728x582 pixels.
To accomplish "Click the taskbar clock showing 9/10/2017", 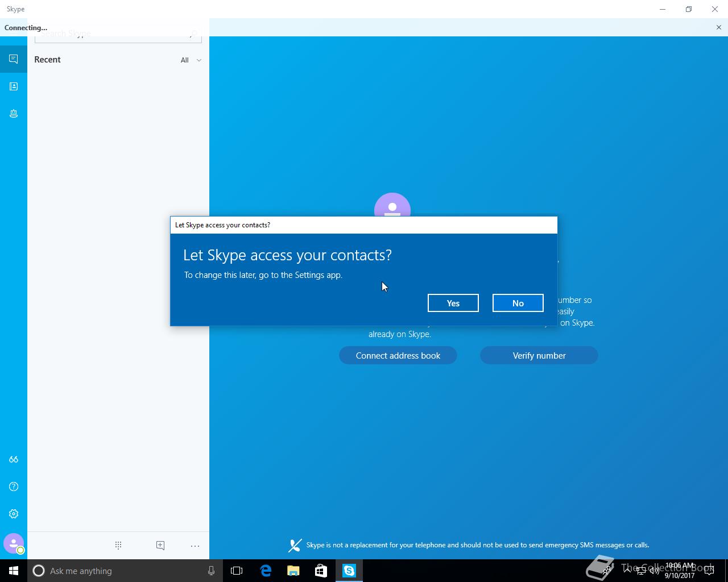I will coord(680,571).
